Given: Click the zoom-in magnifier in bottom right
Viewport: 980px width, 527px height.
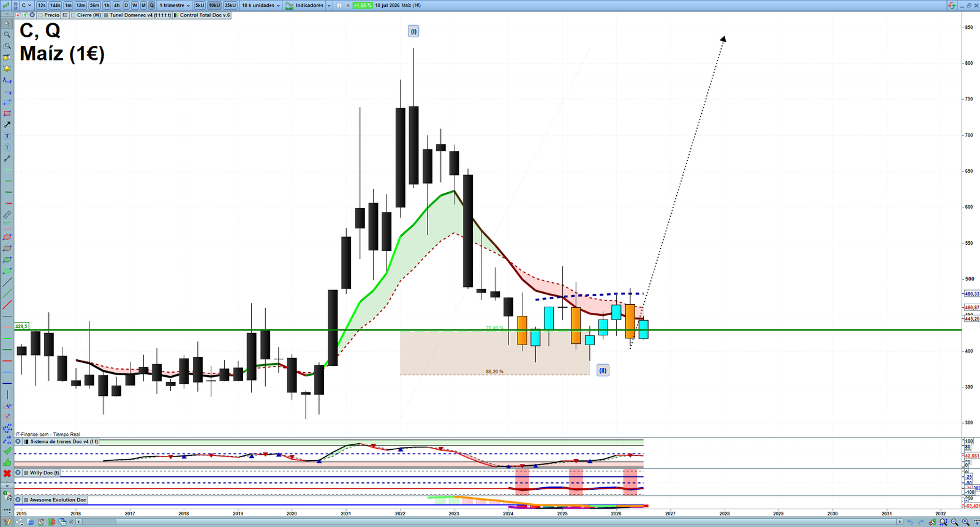Looking at the screenshot, I should (x=965, y=522).
